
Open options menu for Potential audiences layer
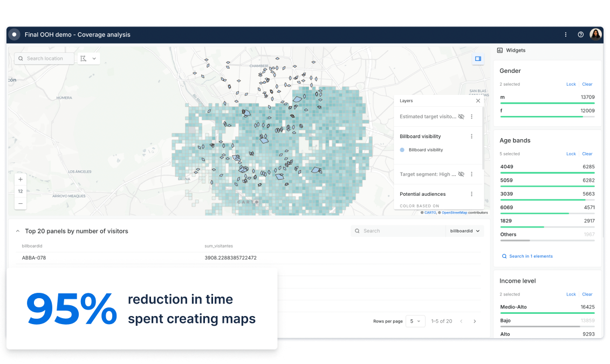[472, 194]
